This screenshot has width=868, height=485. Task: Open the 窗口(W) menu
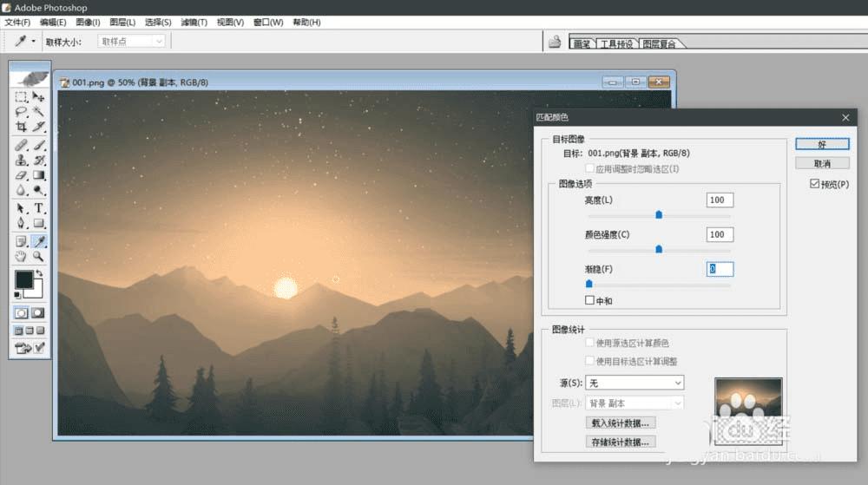[268, 22]
